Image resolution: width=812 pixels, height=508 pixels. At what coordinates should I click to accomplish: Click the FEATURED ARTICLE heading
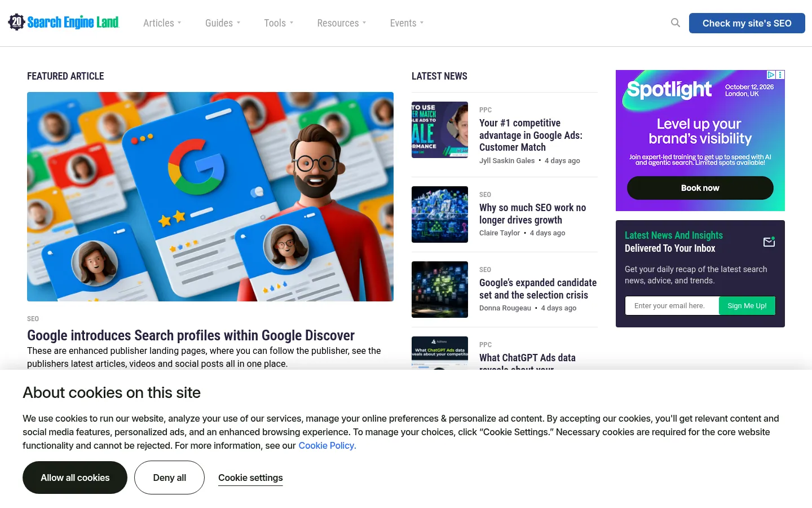tap(65, 76)
